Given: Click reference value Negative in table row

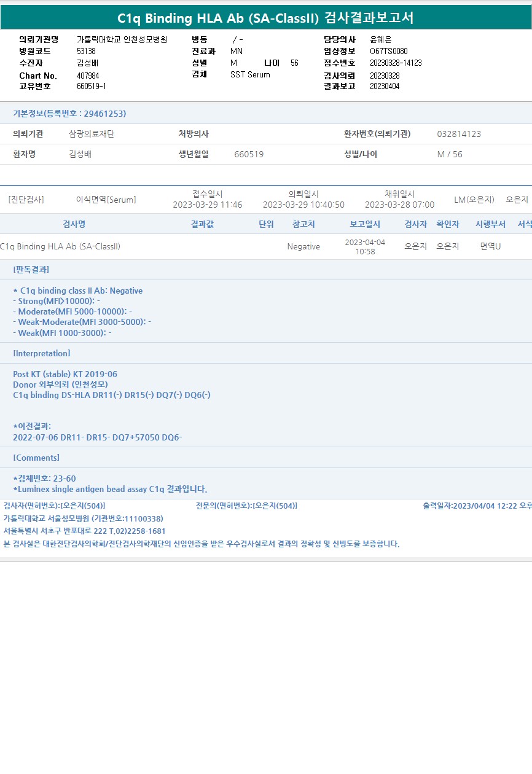Looking at the screenshot, I should [x=303, y=246].
